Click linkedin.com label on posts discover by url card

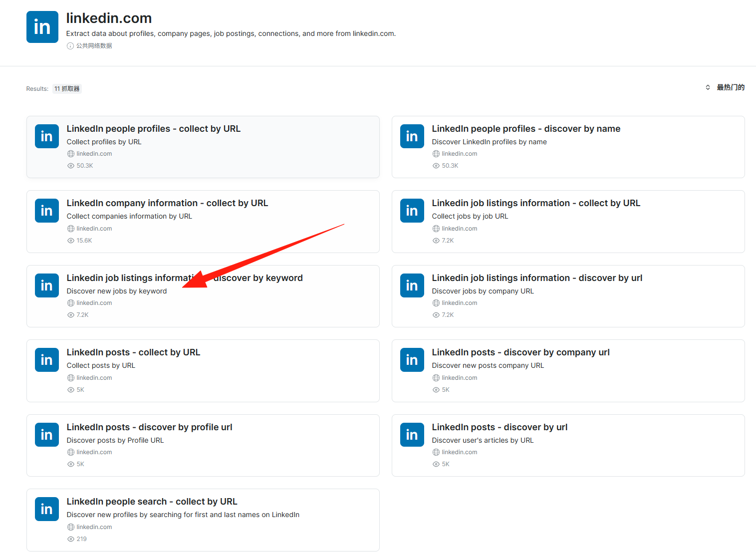(x=459, y=452)
